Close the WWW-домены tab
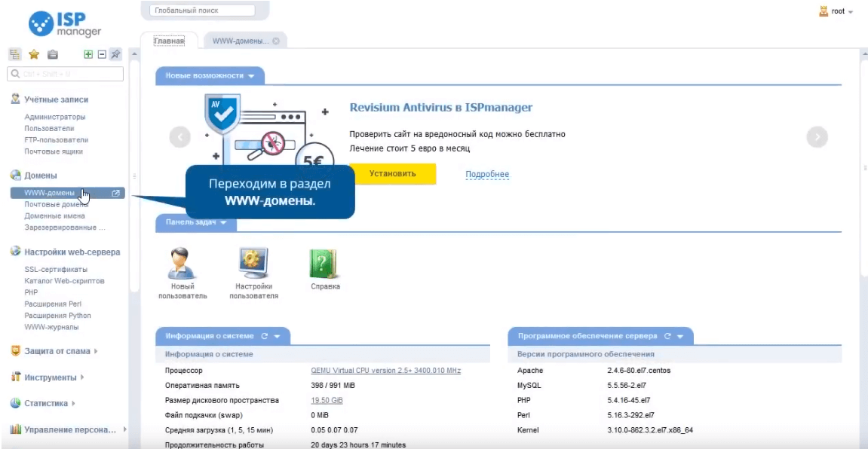 point(276,41)
